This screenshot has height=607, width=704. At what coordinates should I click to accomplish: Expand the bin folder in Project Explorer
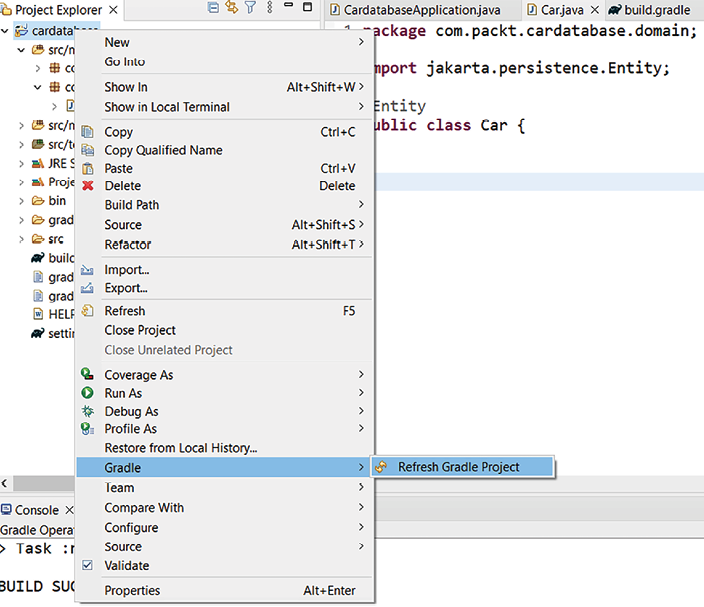tap(22, 201)
